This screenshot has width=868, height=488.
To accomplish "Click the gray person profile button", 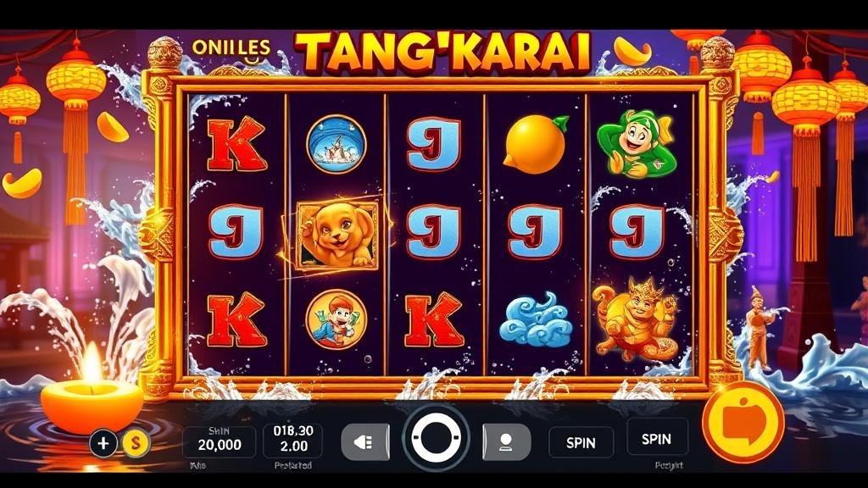I will point(507,442).
